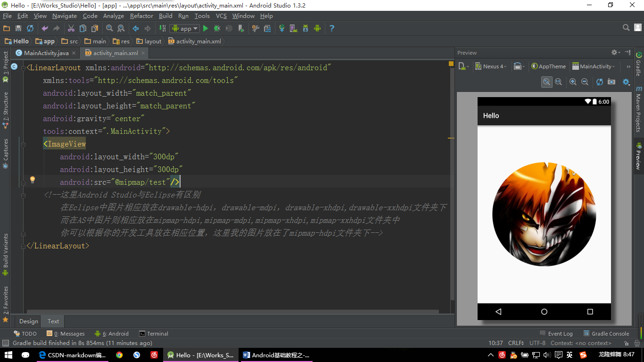Open the AVD Manager icon
644x362 pixels.
pyautogui.click(x=293, y=28)
